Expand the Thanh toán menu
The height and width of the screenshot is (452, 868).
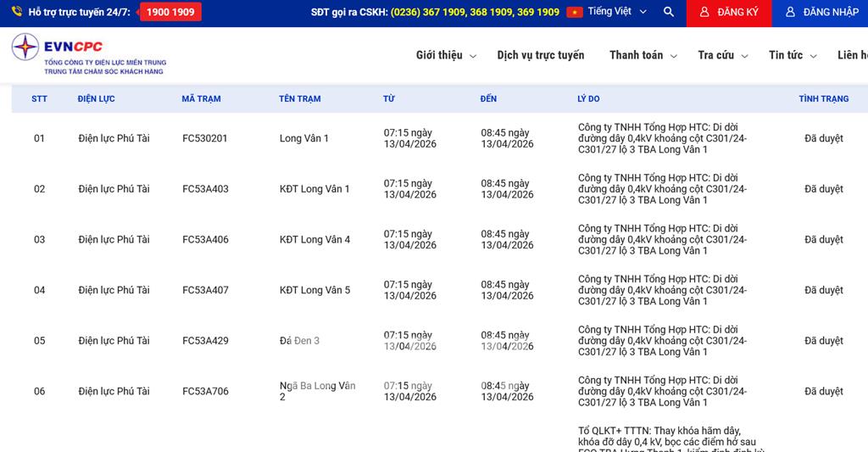tap(643, 55)
